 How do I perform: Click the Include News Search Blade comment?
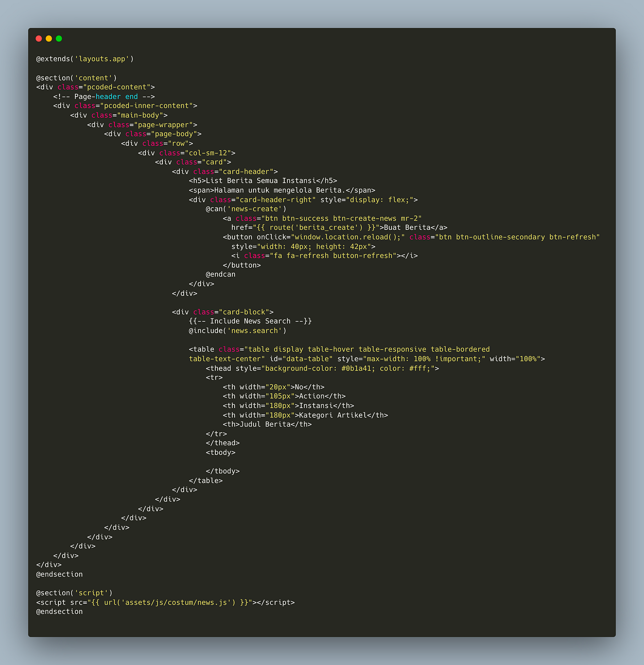coord(250,321)
